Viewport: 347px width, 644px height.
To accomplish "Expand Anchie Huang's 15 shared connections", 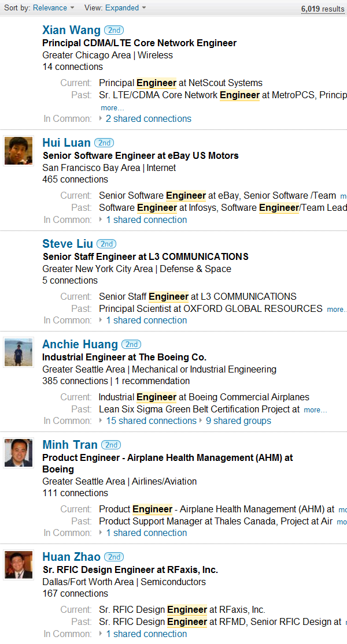I will [152, 421].
